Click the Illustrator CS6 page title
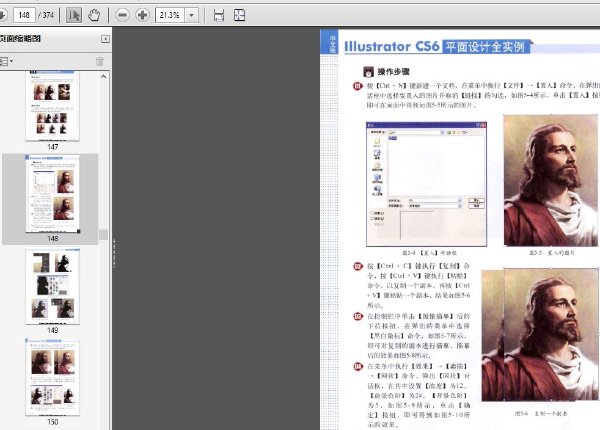 pyautogui.click(x=391, y=47)
